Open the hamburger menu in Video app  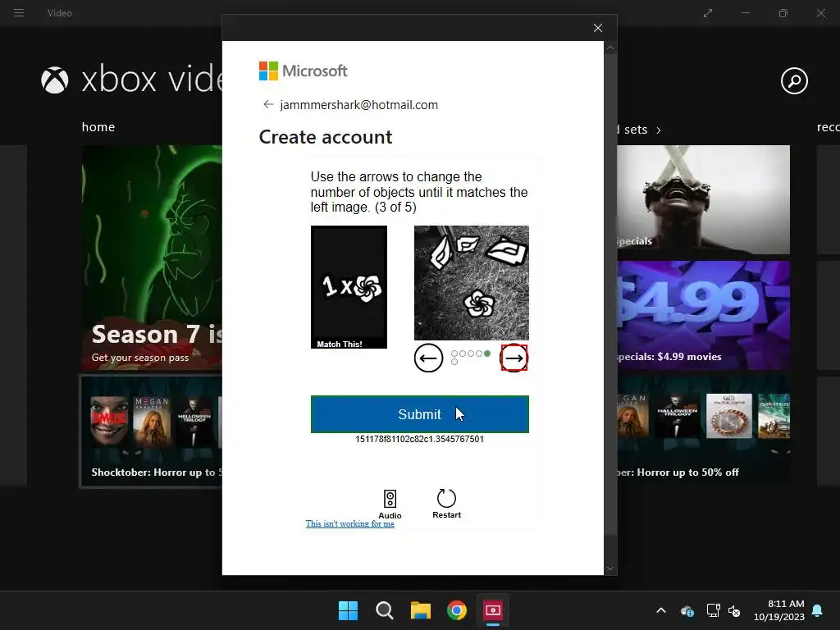tap(19, 13)
